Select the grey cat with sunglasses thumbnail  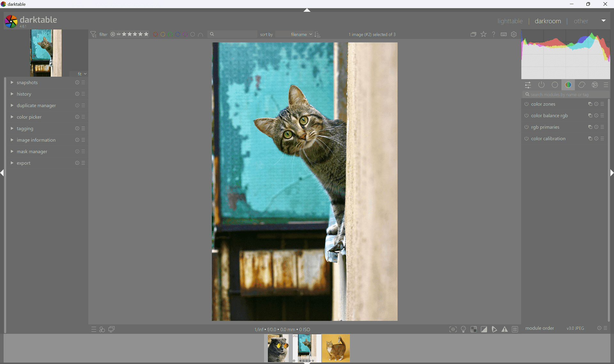(x=278, y=348)
